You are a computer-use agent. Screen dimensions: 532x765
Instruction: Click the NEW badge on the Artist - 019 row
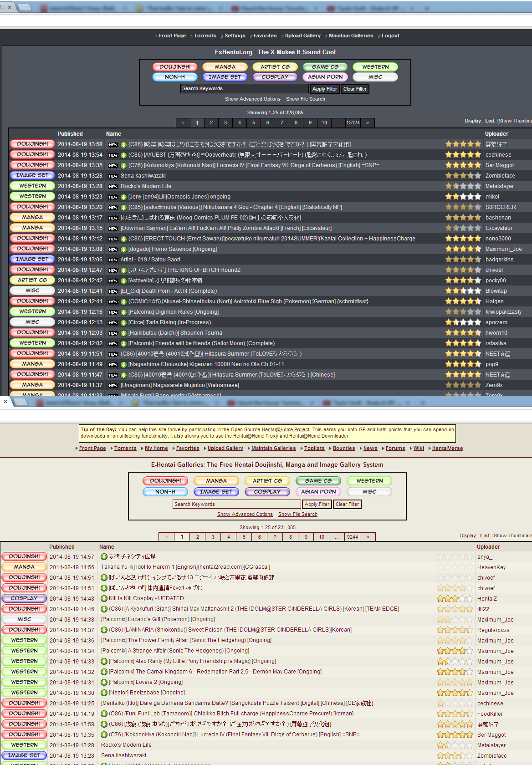(x=113, y=260)
